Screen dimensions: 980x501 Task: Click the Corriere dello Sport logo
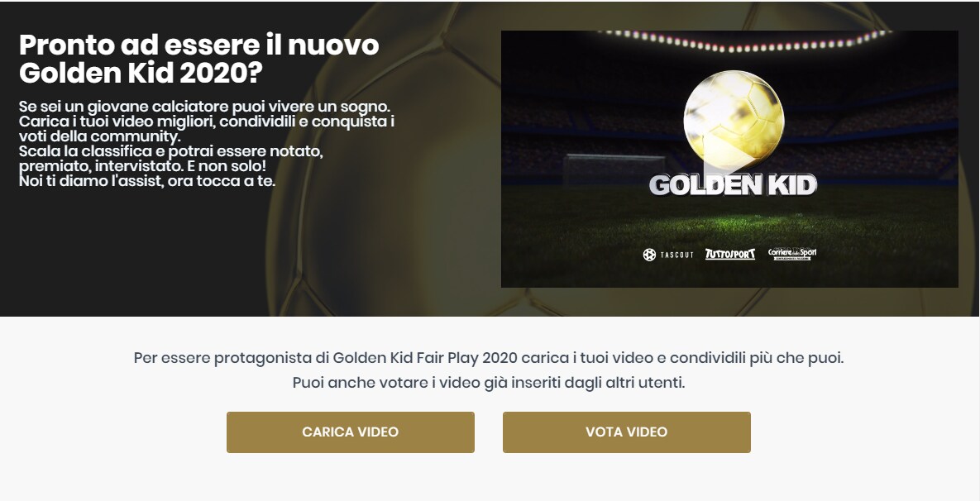point(792,254)
